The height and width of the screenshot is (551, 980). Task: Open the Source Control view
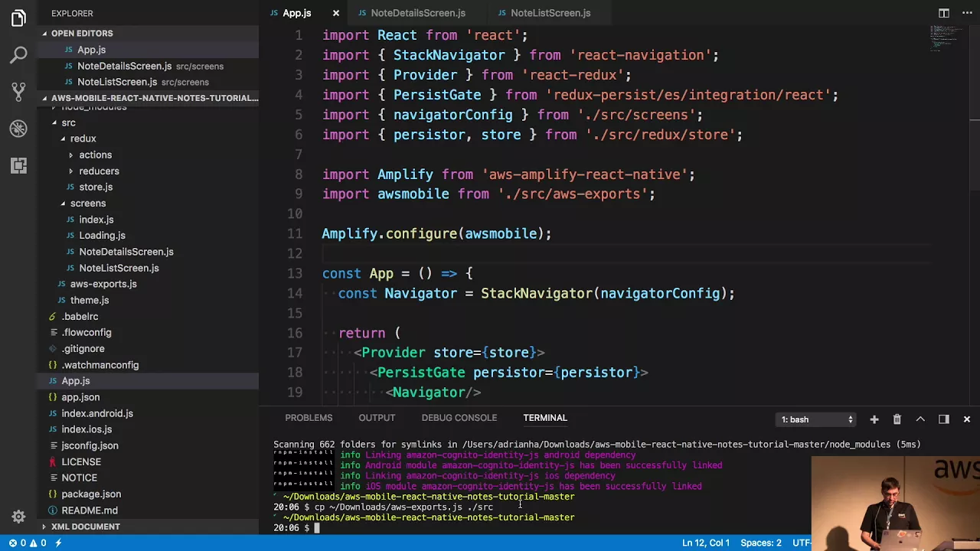18,91
